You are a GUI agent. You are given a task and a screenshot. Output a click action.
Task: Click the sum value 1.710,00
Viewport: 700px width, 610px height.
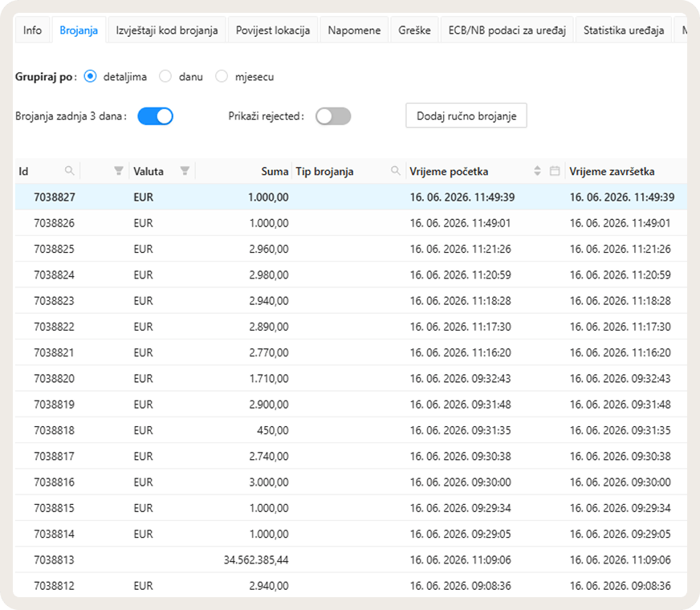pos(269,378)
